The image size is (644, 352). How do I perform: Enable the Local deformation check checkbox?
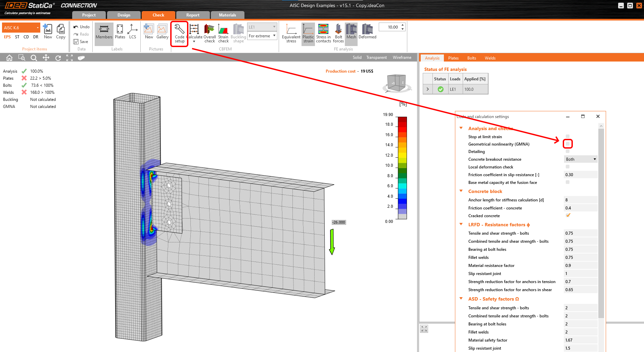click(567, 167)
